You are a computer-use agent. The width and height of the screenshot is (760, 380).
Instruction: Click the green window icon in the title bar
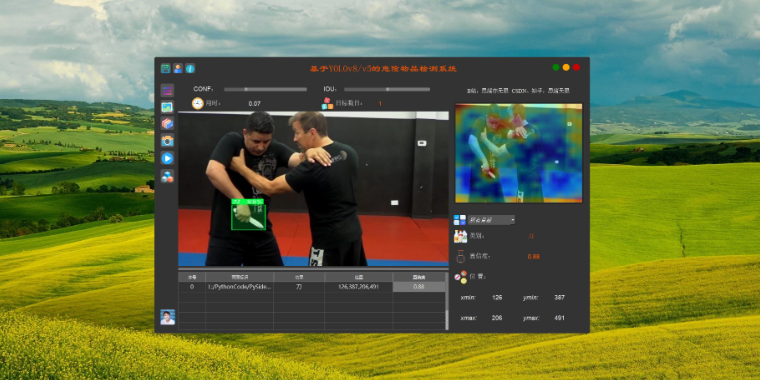[x=166, y=68]
